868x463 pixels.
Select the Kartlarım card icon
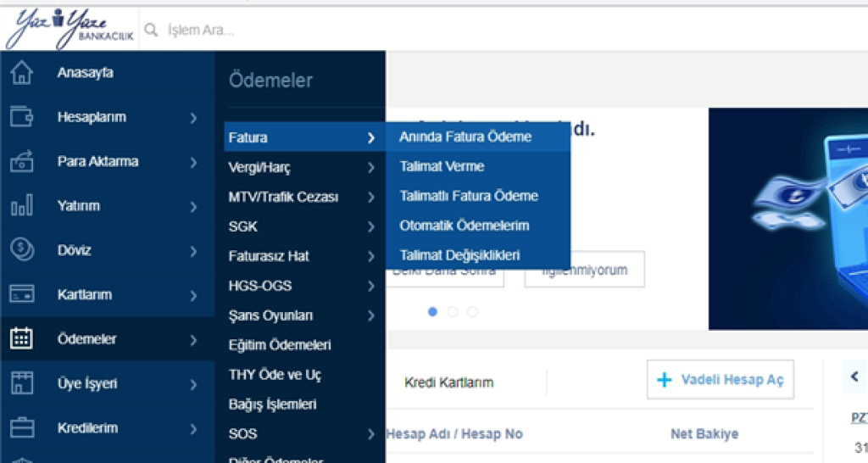tap(21, 294)
